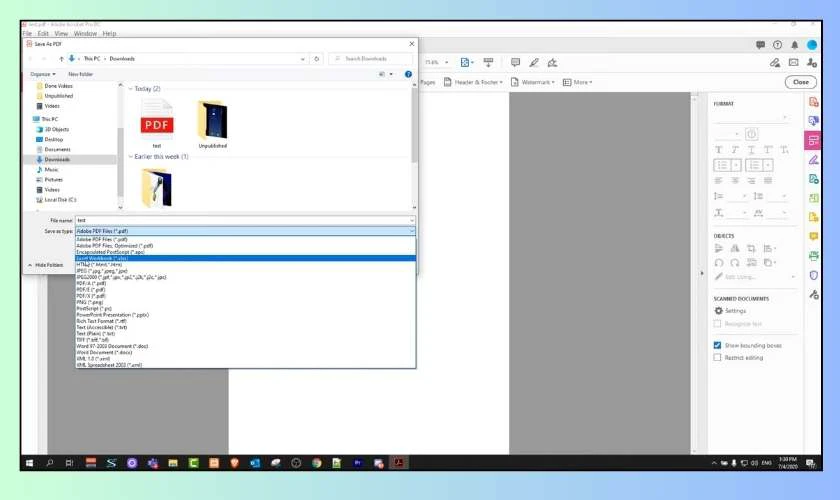
Task: Open the address bar path dropdown
Action: click(x=303, y=59)
